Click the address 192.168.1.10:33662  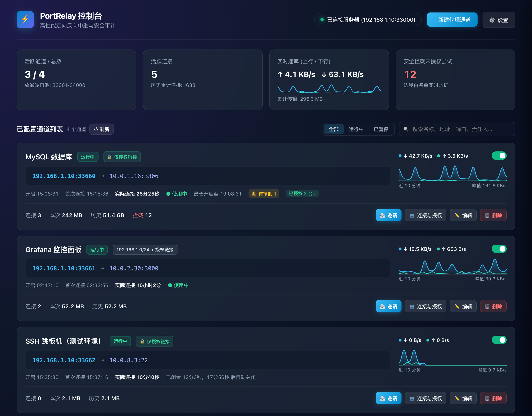click(x=64, y=360)
